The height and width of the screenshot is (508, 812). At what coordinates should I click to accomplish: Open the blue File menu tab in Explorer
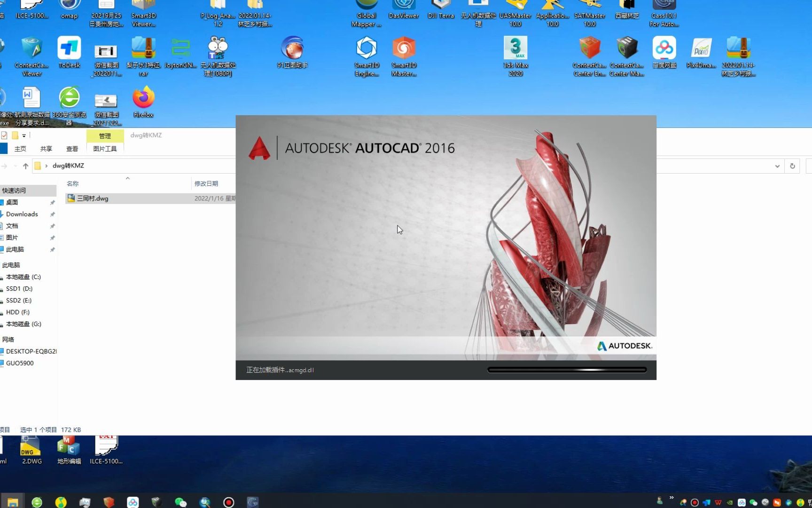point(4,149)
